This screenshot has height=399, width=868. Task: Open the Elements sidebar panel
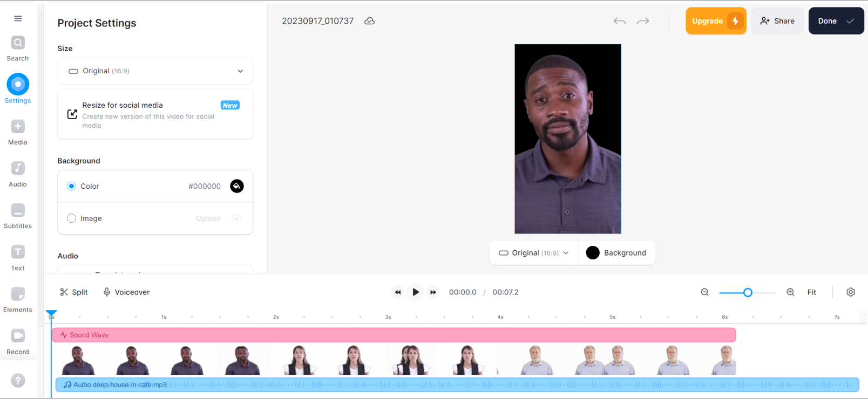(18, 300)
